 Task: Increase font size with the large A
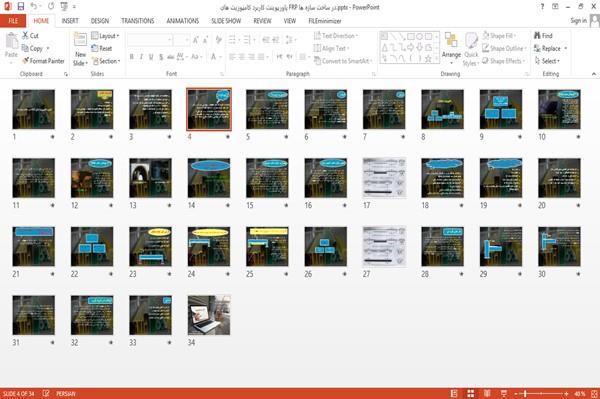click(x=196, y=40)
